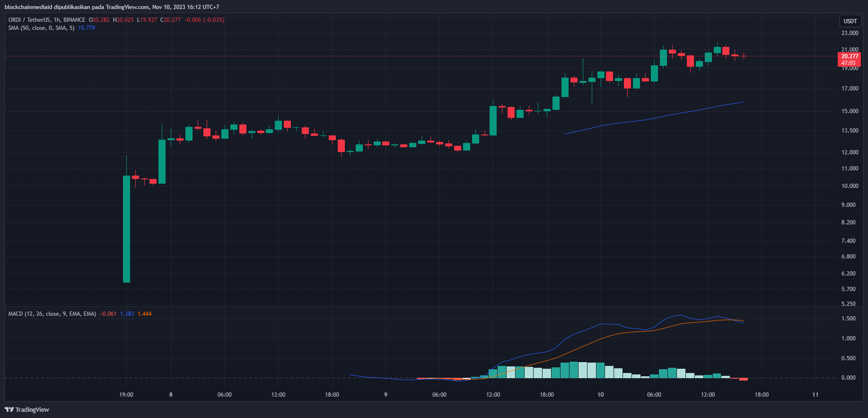Screen dimensions: 868x418
Task: Click the tall first green candlestick
Action: [126, 229]
